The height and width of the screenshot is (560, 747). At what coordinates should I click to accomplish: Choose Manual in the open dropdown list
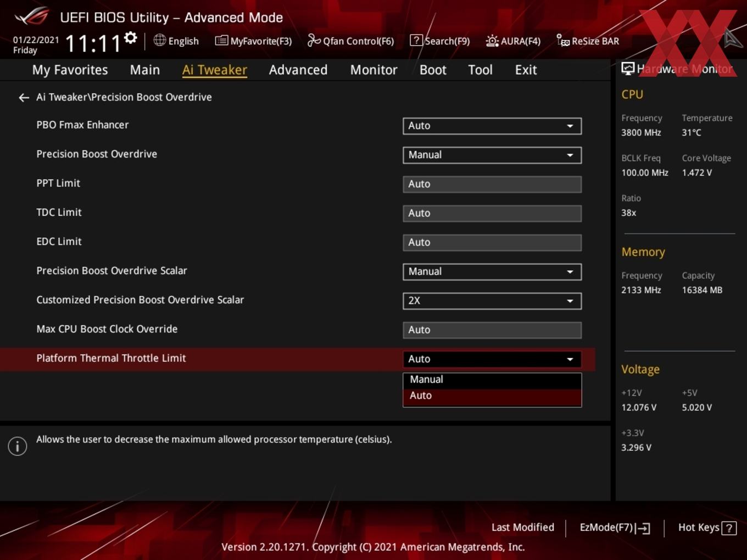click(492, 380)
